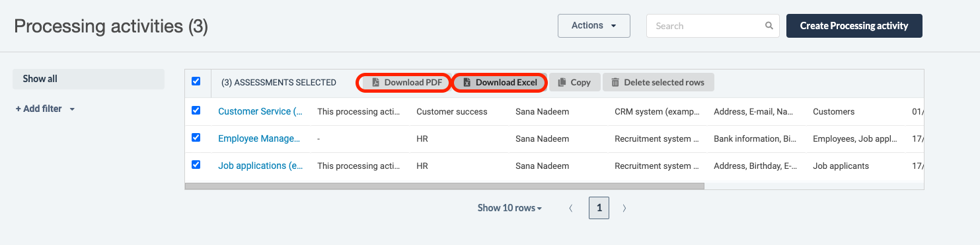Click the horizontal table scrollbar
The height and width of the screenshot is (245, 980).
click(445, 186)
